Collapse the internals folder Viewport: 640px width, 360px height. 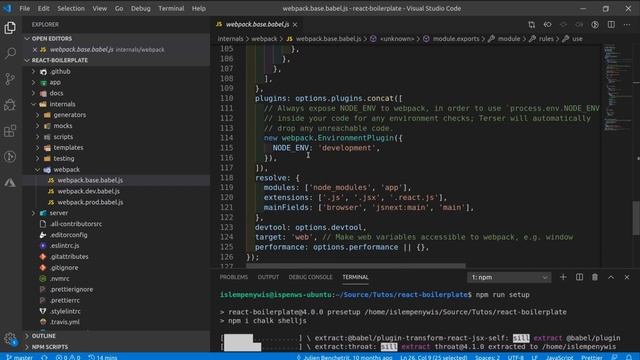point(116,104)
